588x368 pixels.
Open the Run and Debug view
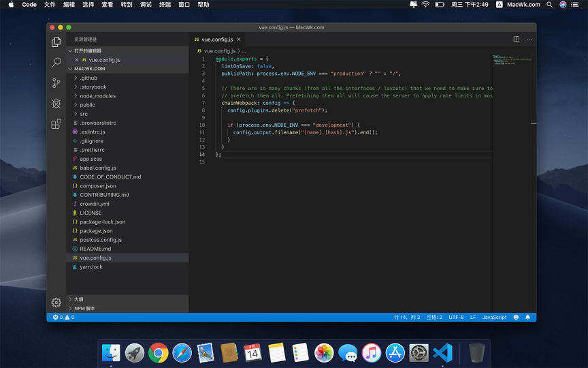click(56, 104)
